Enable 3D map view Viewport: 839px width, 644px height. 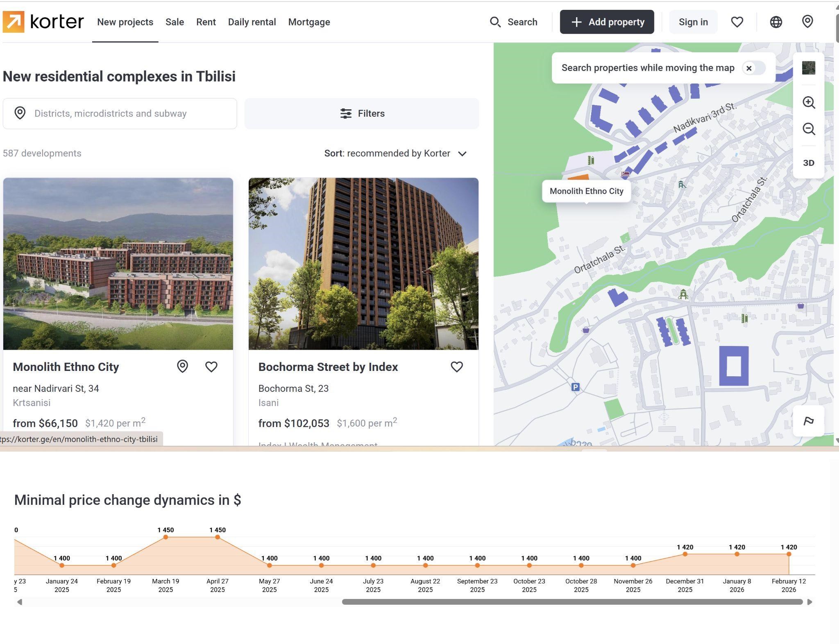tap(808, 163)
